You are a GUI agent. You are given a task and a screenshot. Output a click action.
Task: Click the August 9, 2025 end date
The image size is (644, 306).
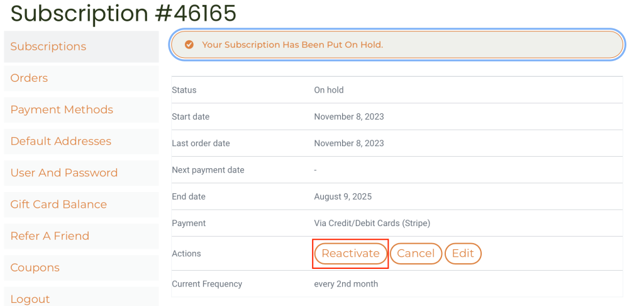(343, 196)
